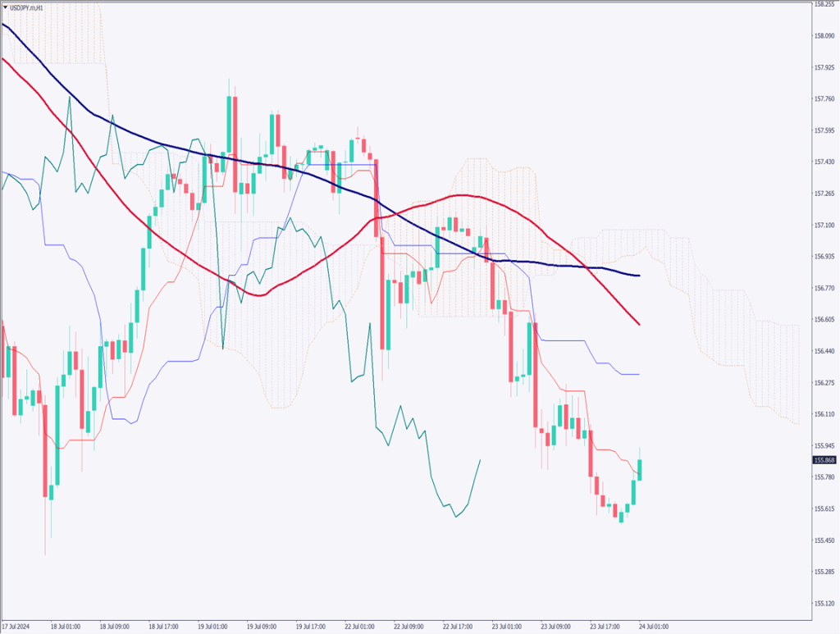Click the end of the thick red moving average

639,324
